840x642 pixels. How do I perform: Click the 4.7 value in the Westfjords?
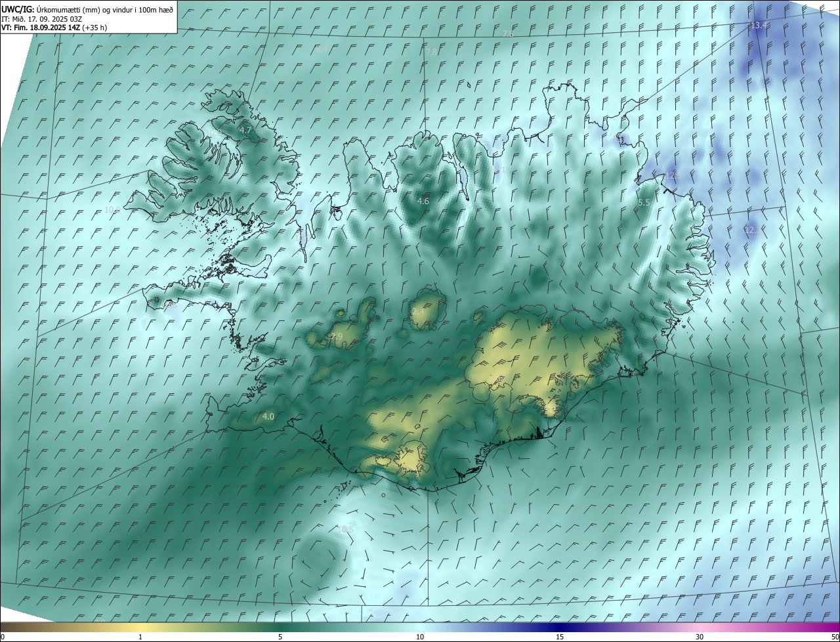click(x=245, y=131)
